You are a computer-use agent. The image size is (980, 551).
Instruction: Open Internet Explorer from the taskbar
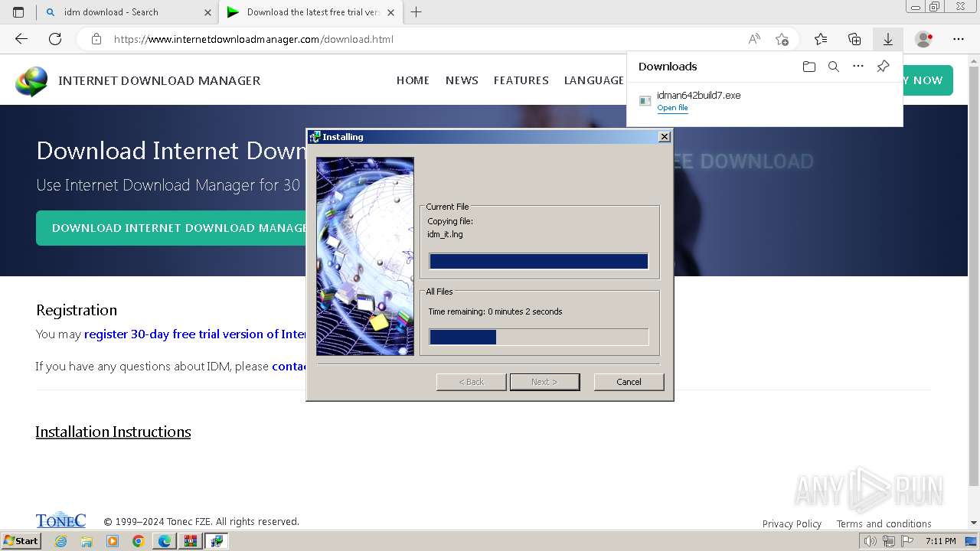click(60, 541)
